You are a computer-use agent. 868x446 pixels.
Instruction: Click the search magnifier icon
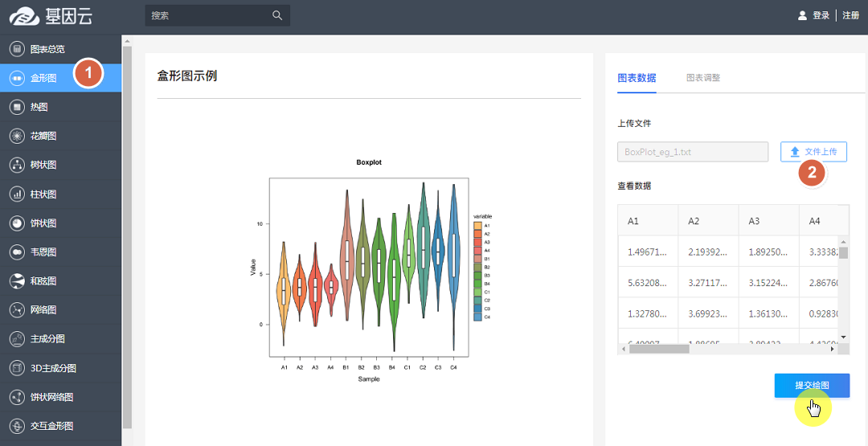[x=277, y=15]
